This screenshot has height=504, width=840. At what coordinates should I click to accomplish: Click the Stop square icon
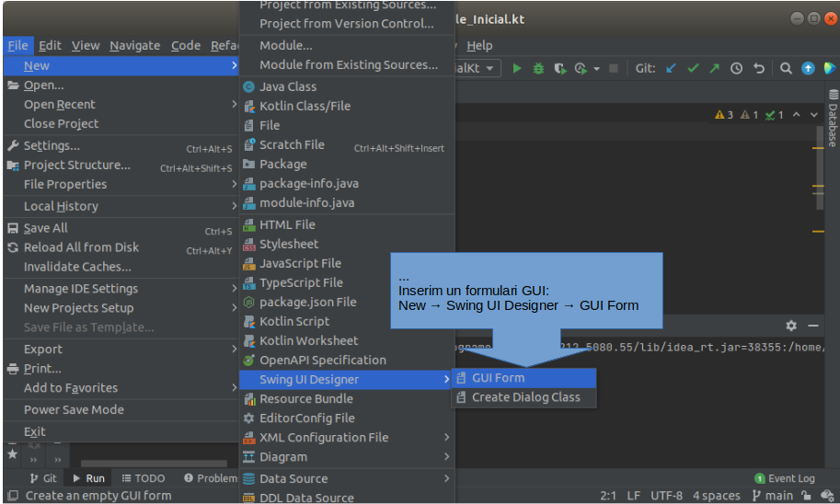(614, 69)
